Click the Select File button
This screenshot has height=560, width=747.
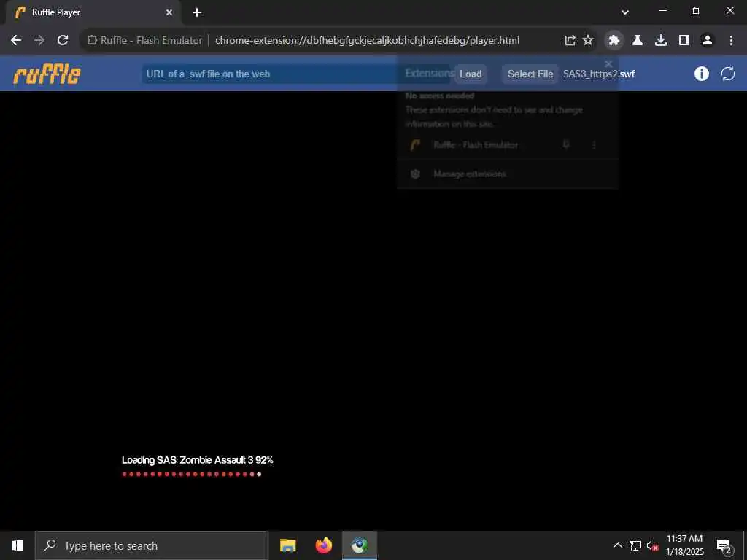[530, 74]
